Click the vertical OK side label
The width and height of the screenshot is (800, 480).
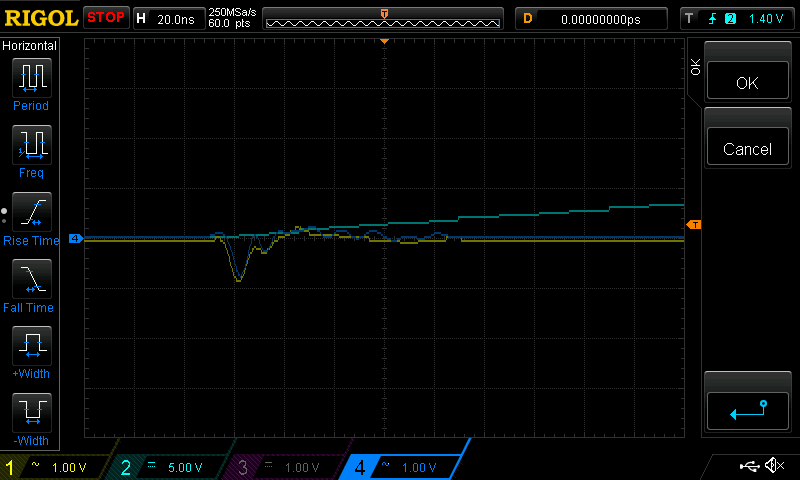click(x=695, y=67)
